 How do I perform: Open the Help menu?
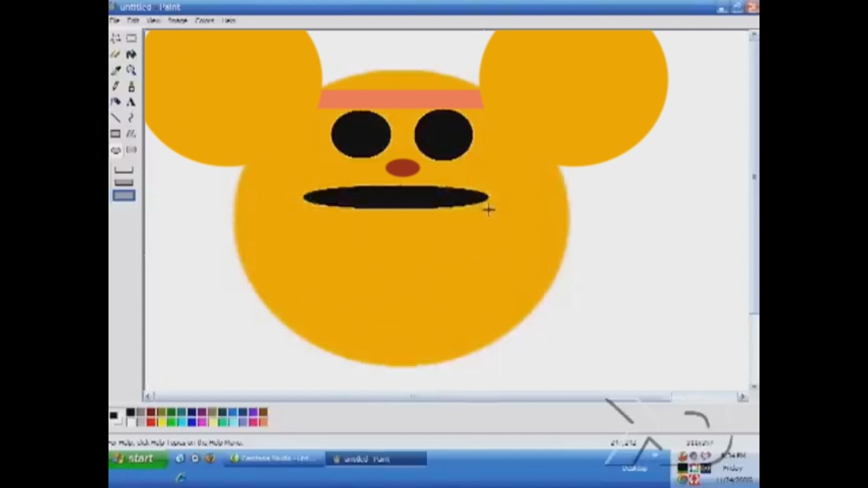click(x=229, y=20)
